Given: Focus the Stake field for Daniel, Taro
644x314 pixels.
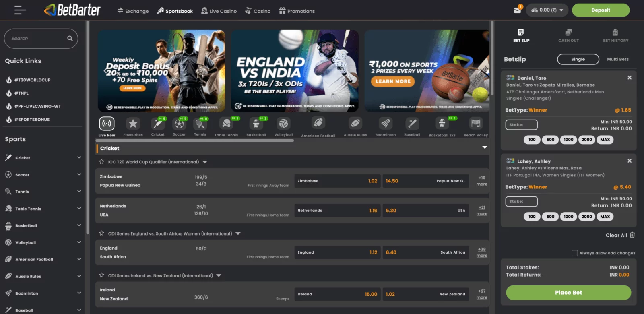Looking at the screenshot, I should tap(522, 125).
